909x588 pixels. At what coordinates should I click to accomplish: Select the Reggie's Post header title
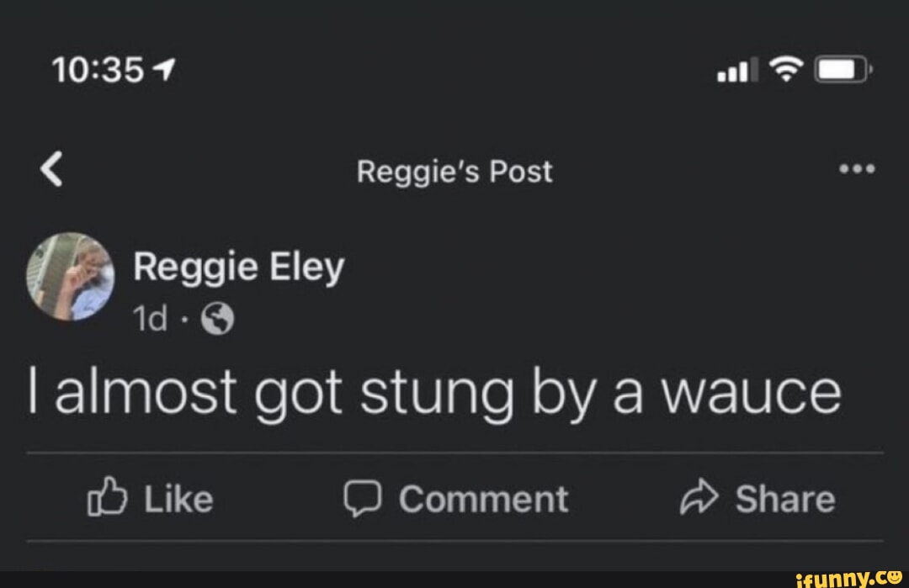[x=454, y=171]
